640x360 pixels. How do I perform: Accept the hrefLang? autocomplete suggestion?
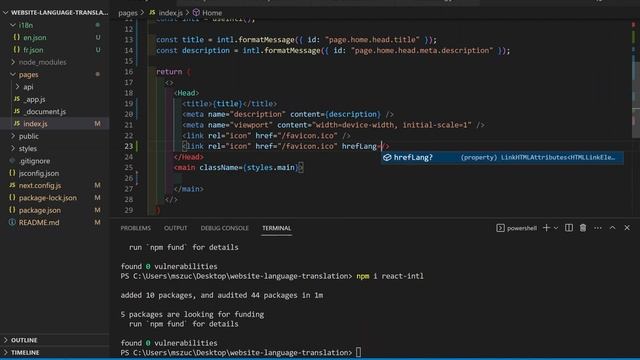coord(502,158)
